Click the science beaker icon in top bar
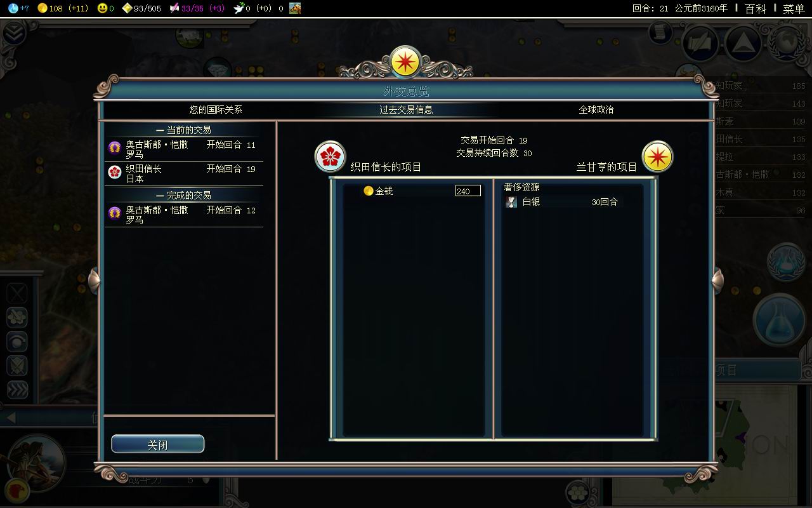This screenshot has height=508, width=812. click(13, 8)
